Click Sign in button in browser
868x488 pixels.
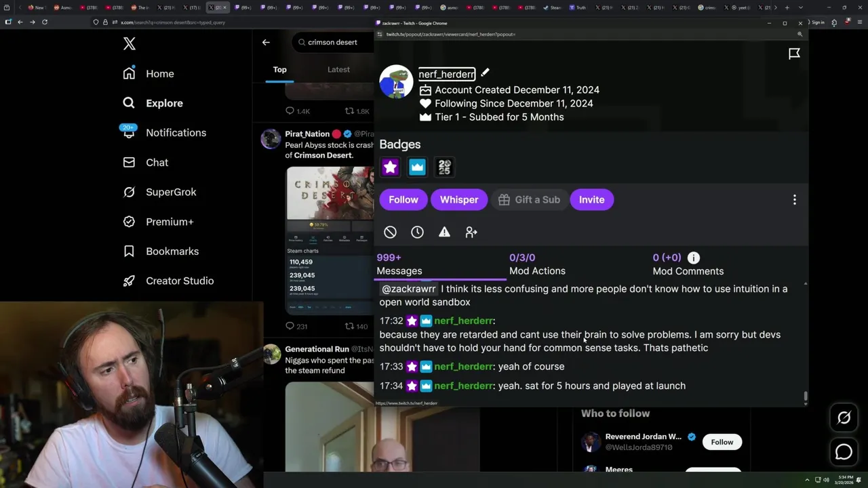click(818, 22)
